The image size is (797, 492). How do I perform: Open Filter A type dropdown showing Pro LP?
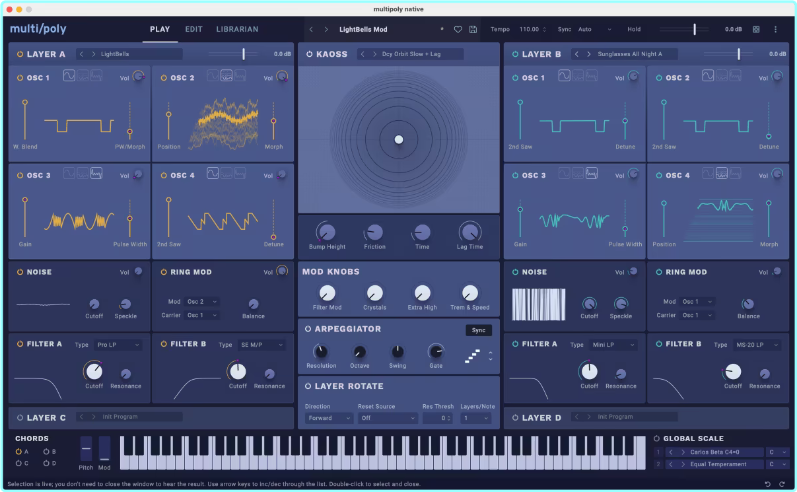click(118, 345)
